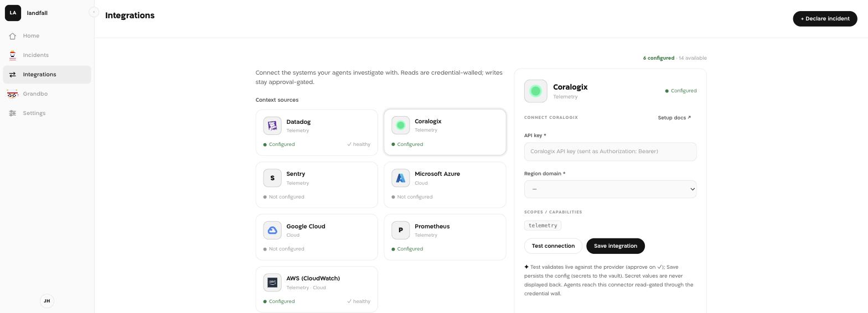Click the Home house icon
This screenshot has width=868, height=313.
[x=12, y=36]
